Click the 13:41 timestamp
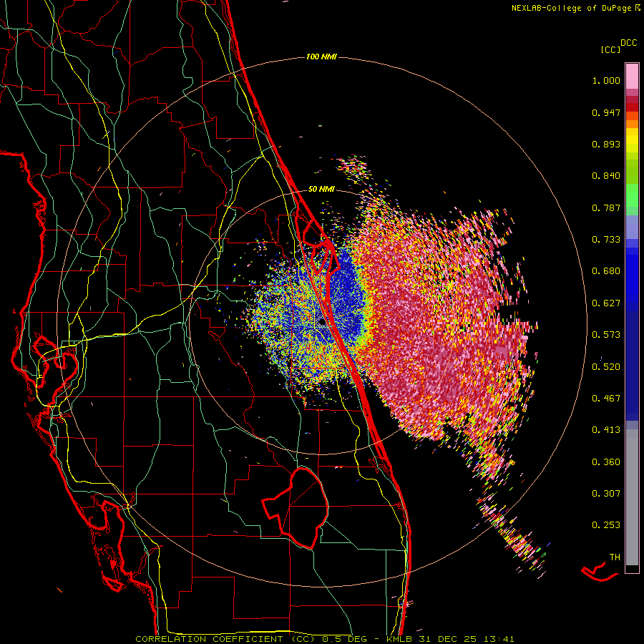Image resolution: width=644 pixels, height=644 pixels. pos(499,639)
